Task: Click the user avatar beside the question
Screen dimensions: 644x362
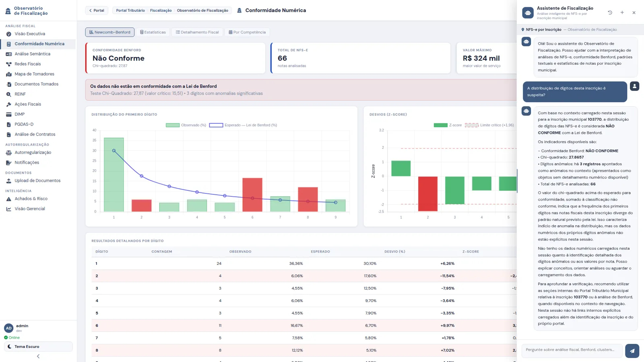Action: tap(634, 86)
